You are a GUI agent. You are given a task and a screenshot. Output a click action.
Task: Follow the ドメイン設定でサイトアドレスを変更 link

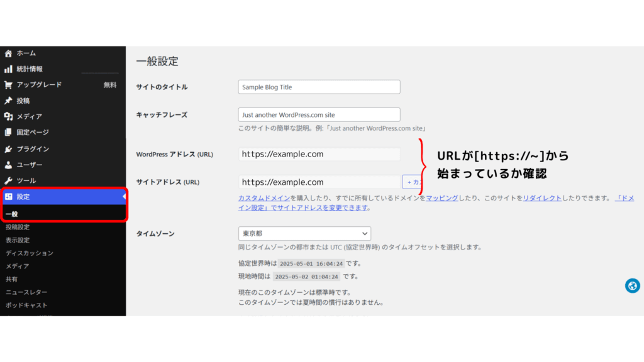(x=303, y=207)
